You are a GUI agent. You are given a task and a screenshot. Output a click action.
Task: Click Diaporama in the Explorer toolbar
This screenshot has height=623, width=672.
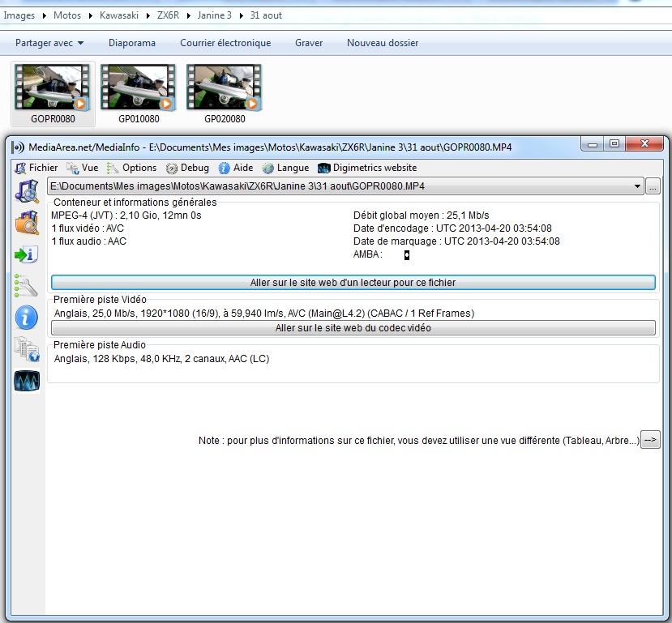point(132,43)
